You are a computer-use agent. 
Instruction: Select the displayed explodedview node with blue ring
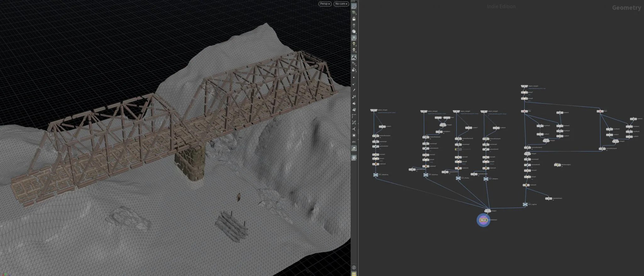pyautogui.click(x=483, y=220)
